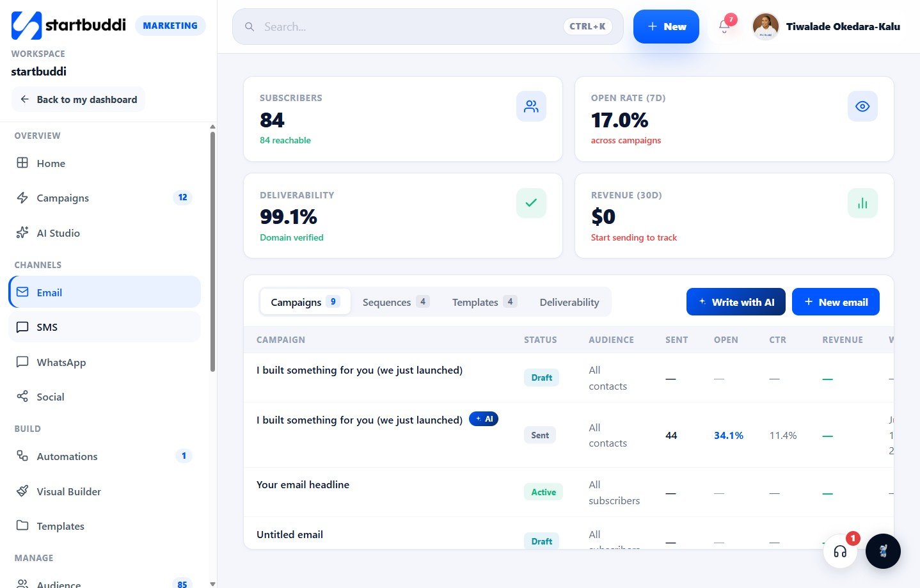The height and width of the screenshot is (588, 920).
Task: Click the revenue bar chart icon
Action: pyautogui.click(x=862, y=203)
